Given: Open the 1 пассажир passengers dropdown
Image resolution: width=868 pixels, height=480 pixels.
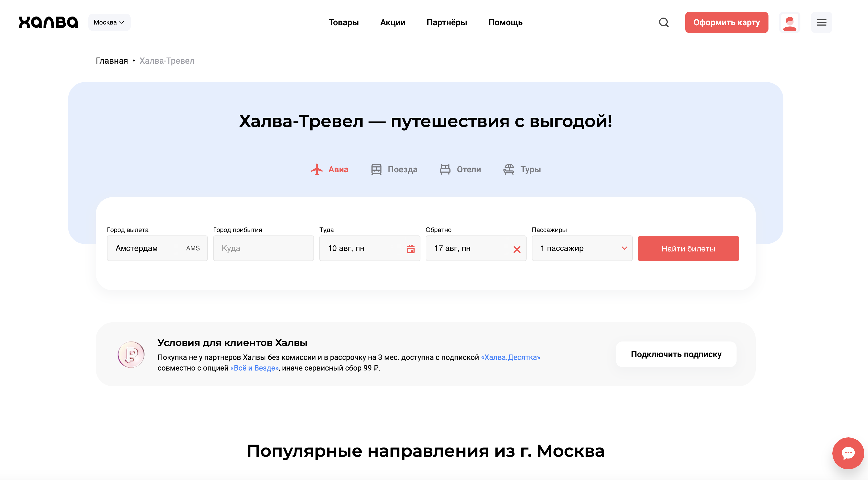Looking at the screenshot, I should (582, 248).
